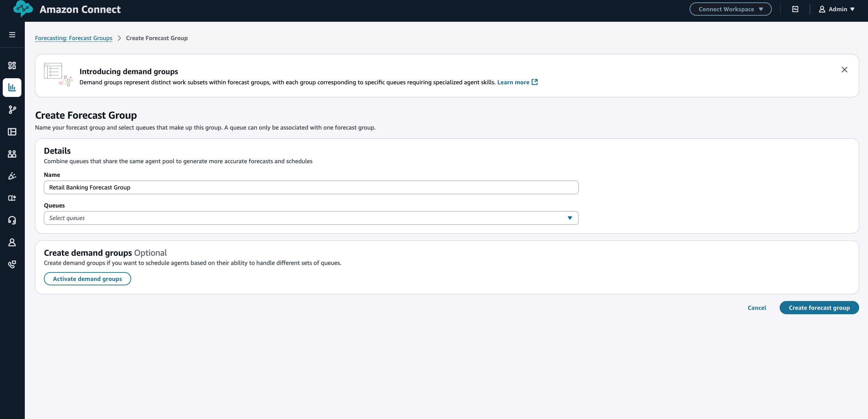868x419 pixels.
Task: Click the single user profile sidebar icon
Action: tap(12, 242)
